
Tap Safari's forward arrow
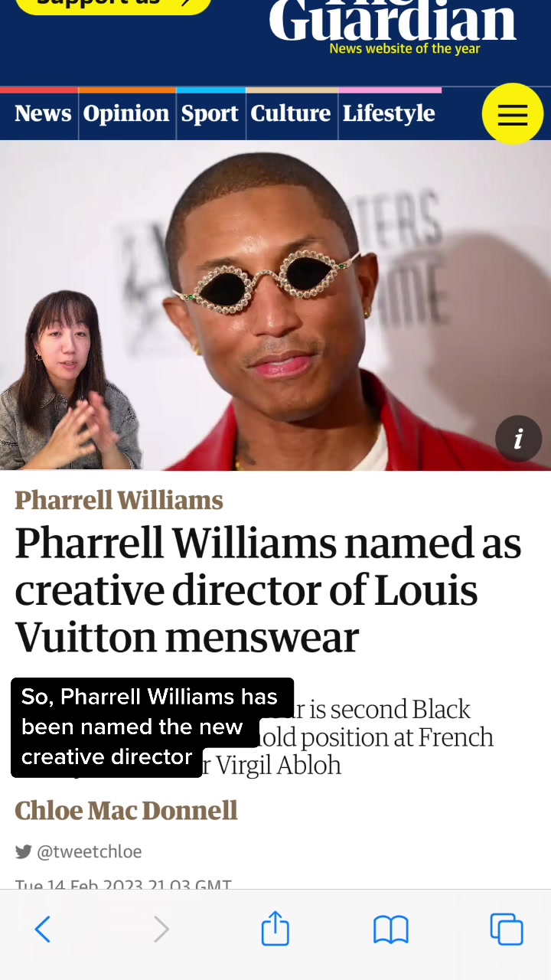(161, 929)
